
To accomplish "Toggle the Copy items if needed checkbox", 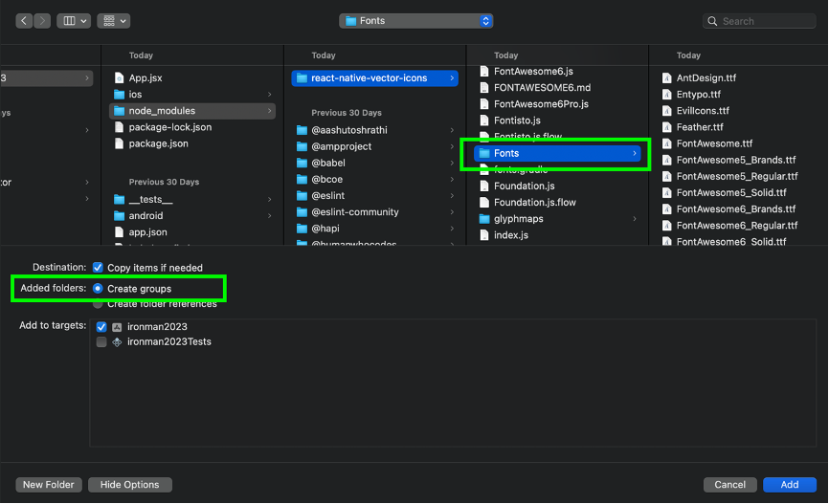I will 98,268.
